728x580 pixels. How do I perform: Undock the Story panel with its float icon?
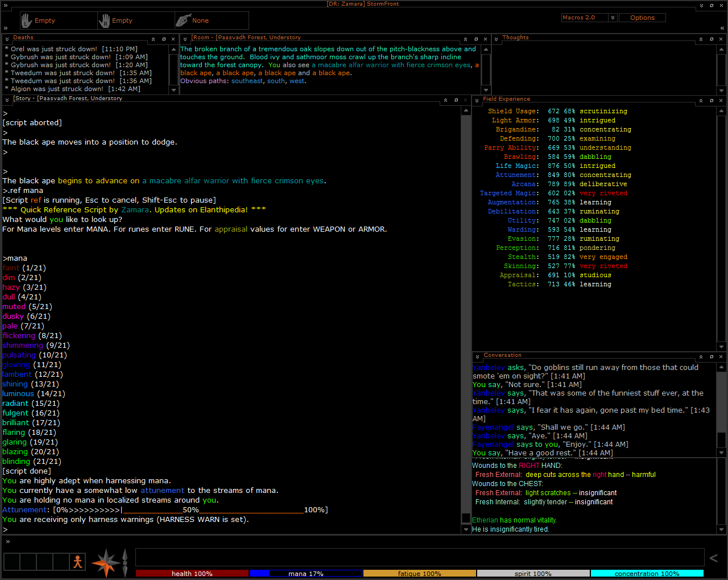point(456,100)
